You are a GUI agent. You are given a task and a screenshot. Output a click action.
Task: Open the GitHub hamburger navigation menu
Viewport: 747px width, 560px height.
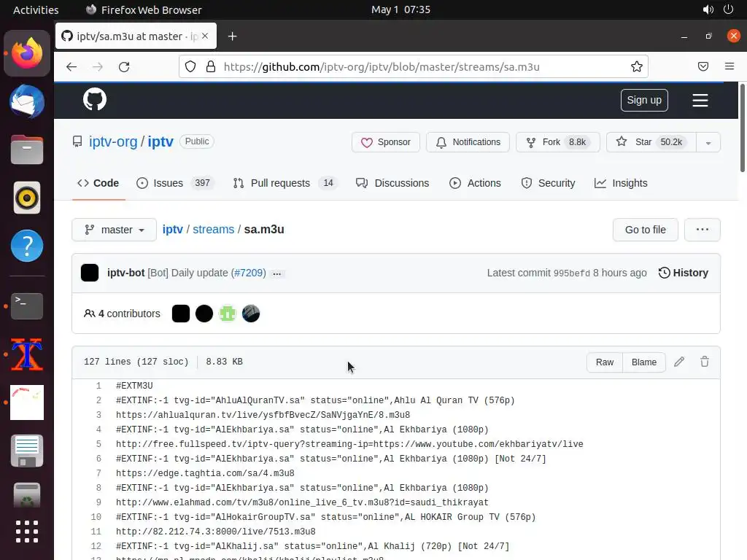[x=700, y=100]
